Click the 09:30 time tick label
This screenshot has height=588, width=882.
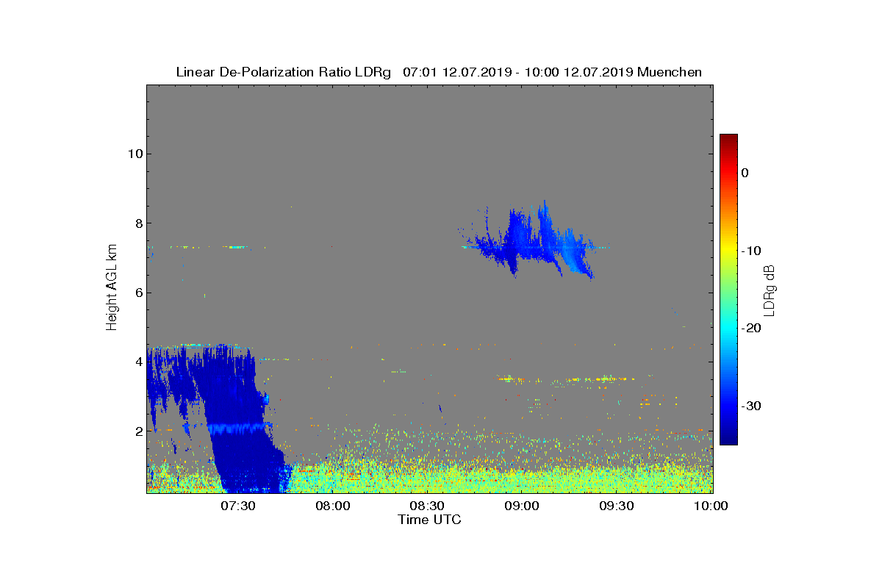(617, 506)
